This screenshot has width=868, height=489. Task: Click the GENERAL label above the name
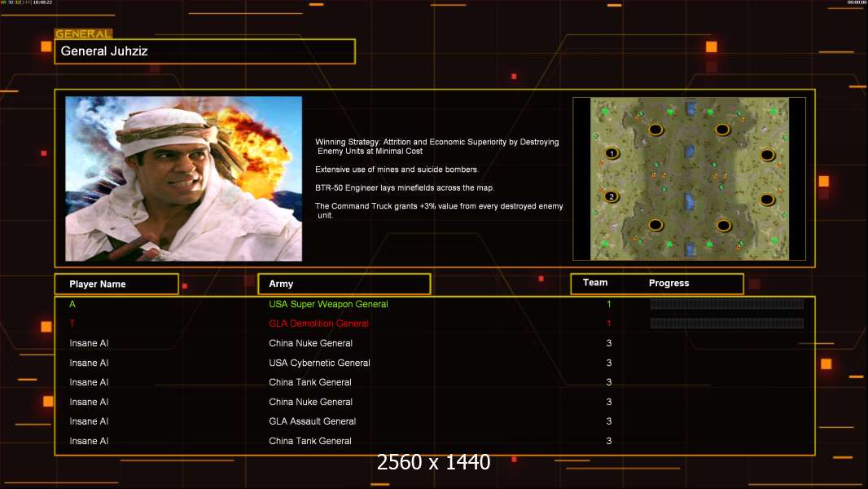click(84, 33)
